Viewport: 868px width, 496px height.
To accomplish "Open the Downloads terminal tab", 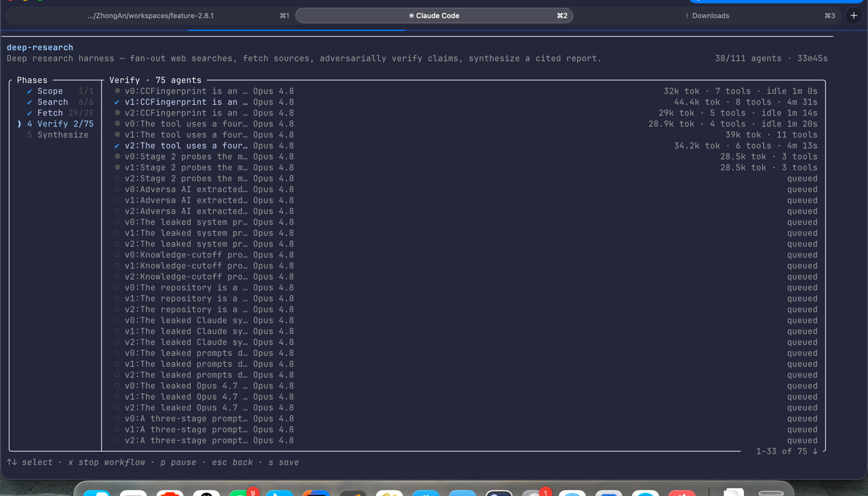I will pos(707,15).
